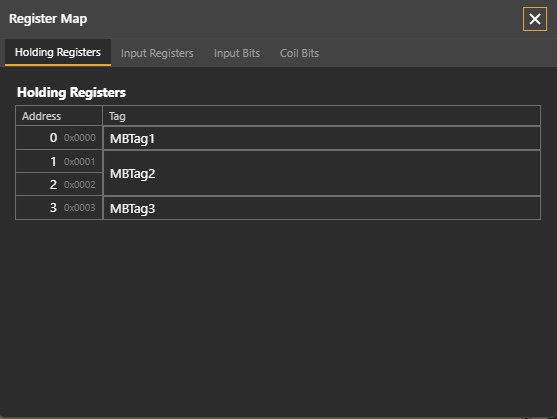
Task: Click address 2 0x0002 cell
Action: [59, 184]
